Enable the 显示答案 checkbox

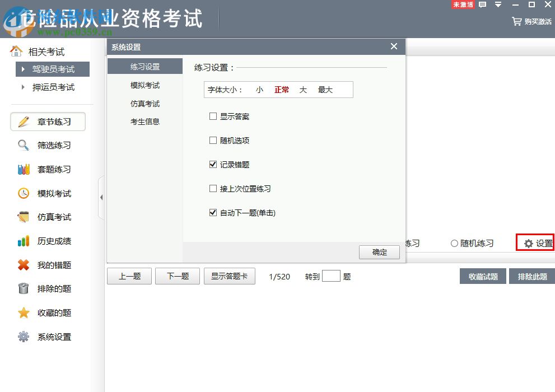click(213, 116)
